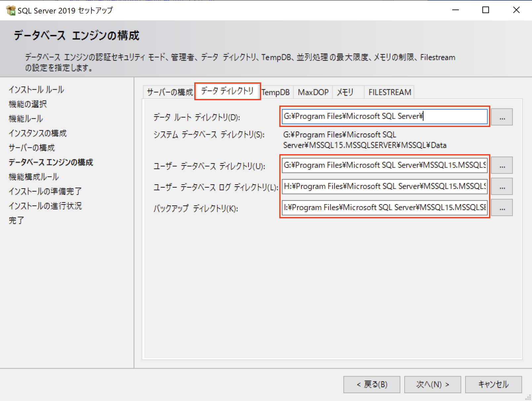Click the SQL Server setup window icon

tap(11, 10)
